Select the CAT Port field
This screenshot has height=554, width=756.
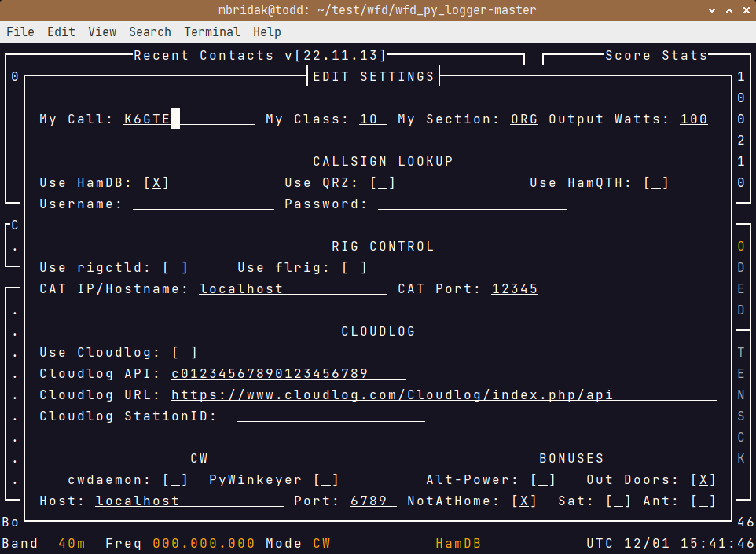tap(515, 289)
